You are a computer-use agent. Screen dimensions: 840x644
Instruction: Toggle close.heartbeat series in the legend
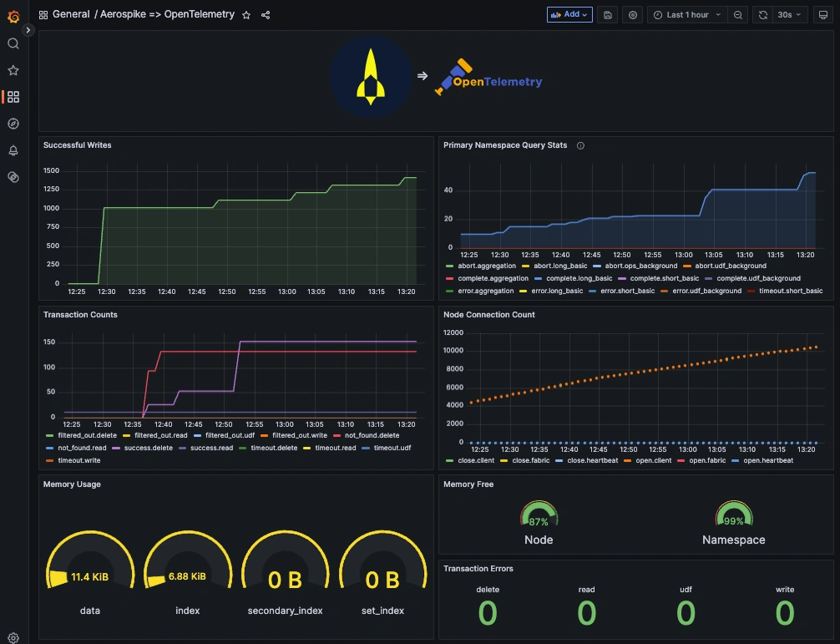click(593, 460)
